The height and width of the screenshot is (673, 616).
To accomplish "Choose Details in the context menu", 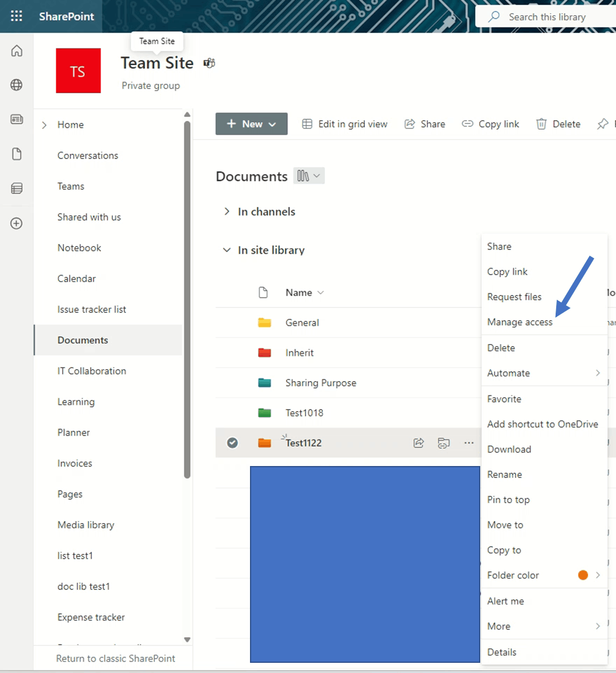I will 544,652.
